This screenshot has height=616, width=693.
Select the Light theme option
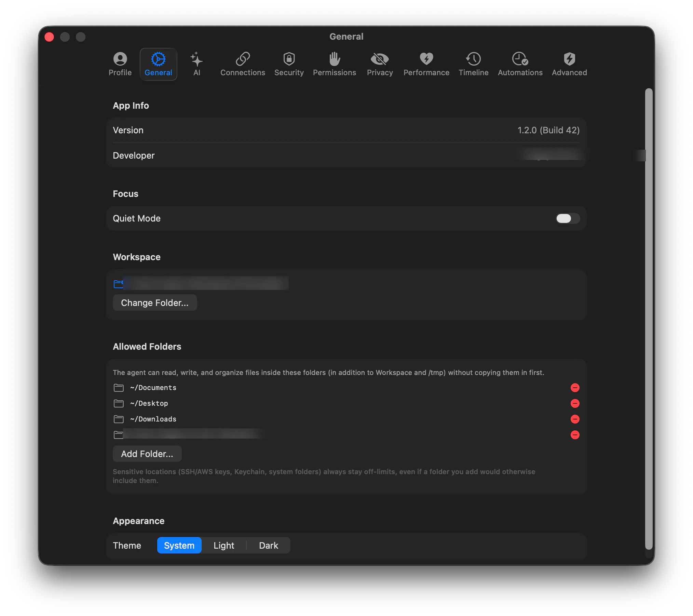[224, 545]
